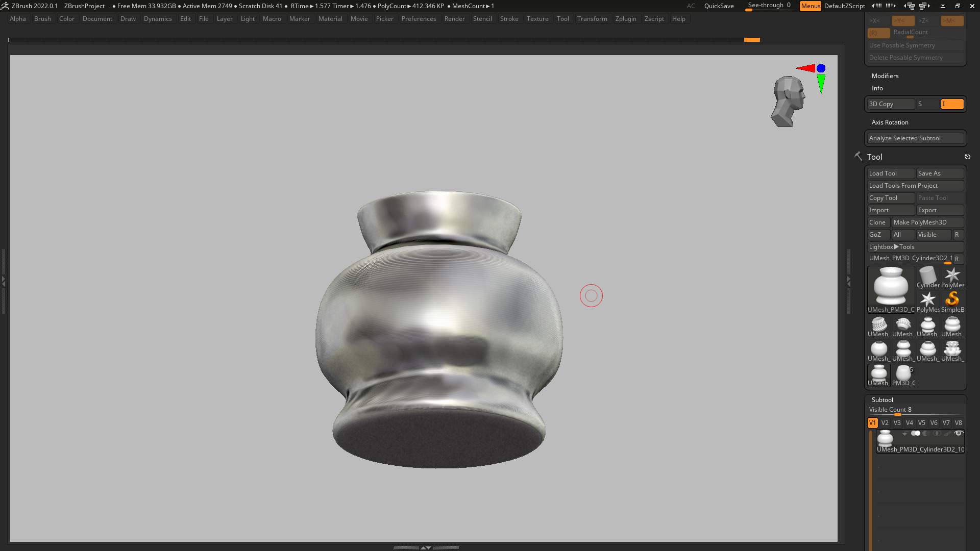Click the next UI colors arrow icon
The width and height of the screenshot is (980, 551).
(891, 6)
